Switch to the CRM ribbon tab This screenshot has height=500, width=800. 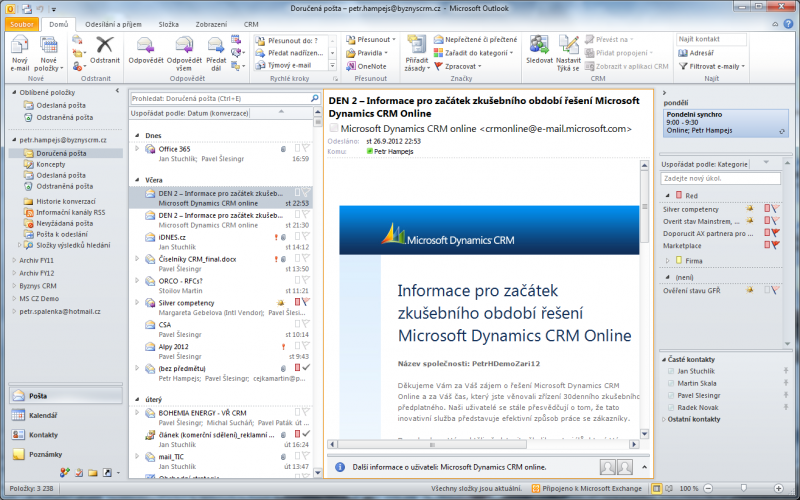251,24
